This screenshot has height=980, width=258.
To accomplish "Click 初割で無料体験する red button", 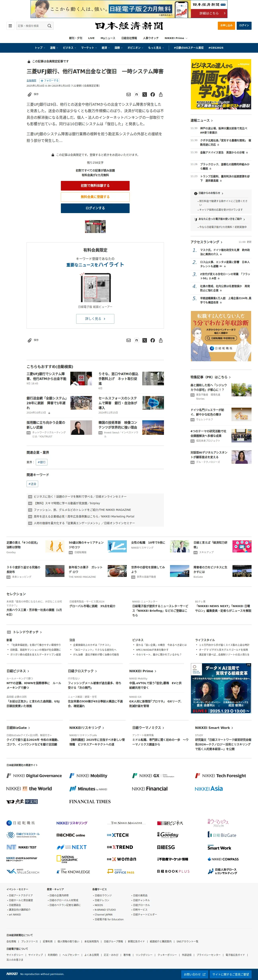I will point(95,186).
